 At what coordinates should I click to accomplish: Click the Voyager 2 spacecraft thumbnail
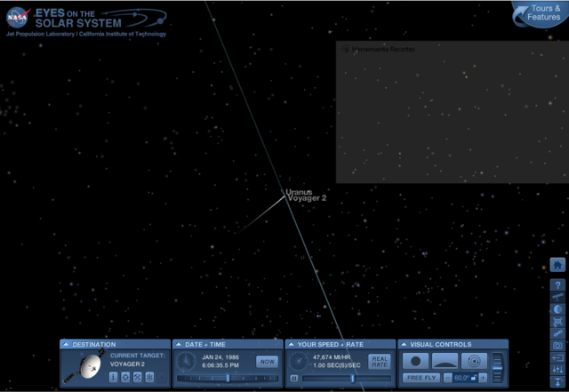85,366
